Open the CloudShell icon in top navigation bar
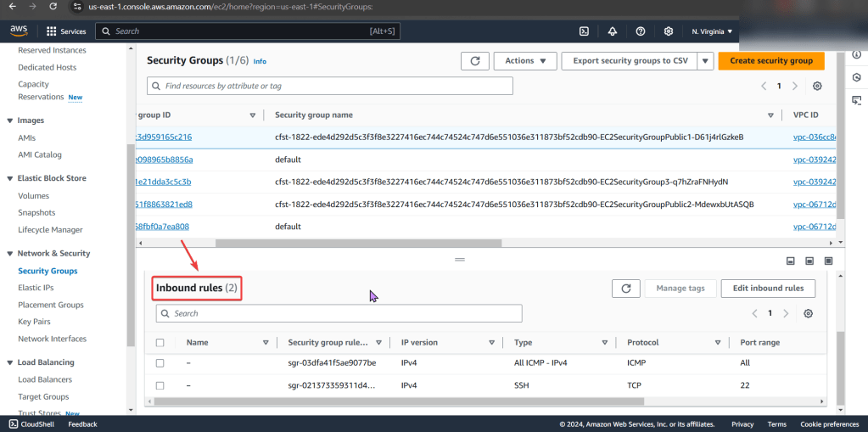The height and width of the screenshot is (432, 868). point(584,31)
